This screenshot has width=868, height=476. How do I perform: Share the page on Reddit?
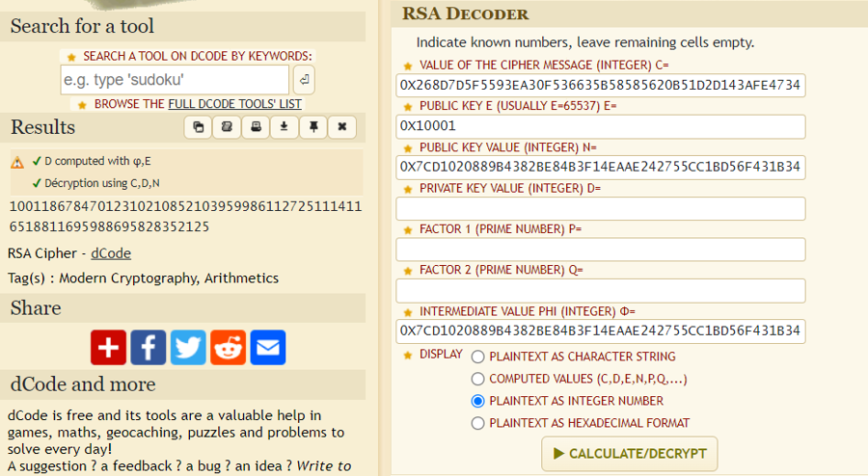point(229,347)
